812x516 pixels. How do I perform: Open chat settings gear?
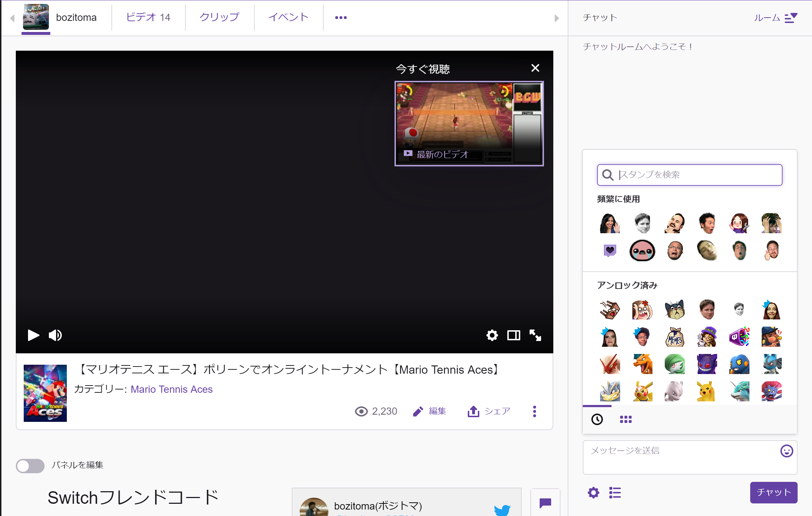593,492
